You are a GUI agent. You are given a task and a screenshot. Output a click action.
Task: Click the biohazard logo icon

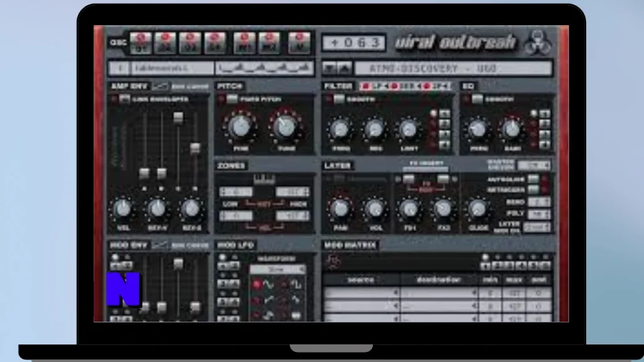pos(537,43)
